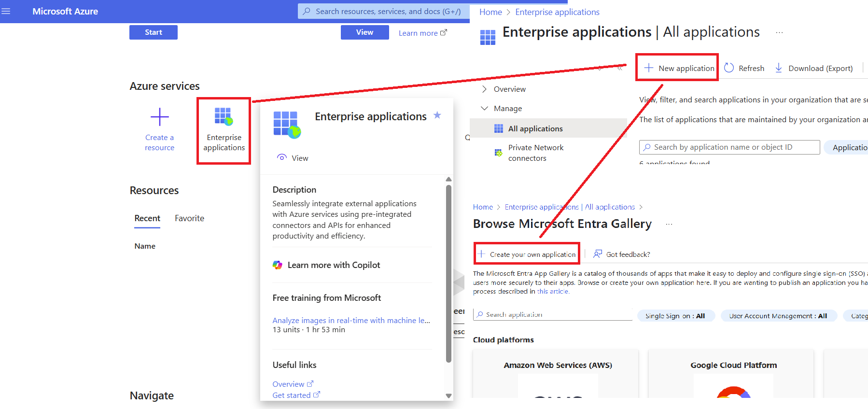868x409 pixels.
Task: Open User Account Management : All filter
Action: coord(778,316)
